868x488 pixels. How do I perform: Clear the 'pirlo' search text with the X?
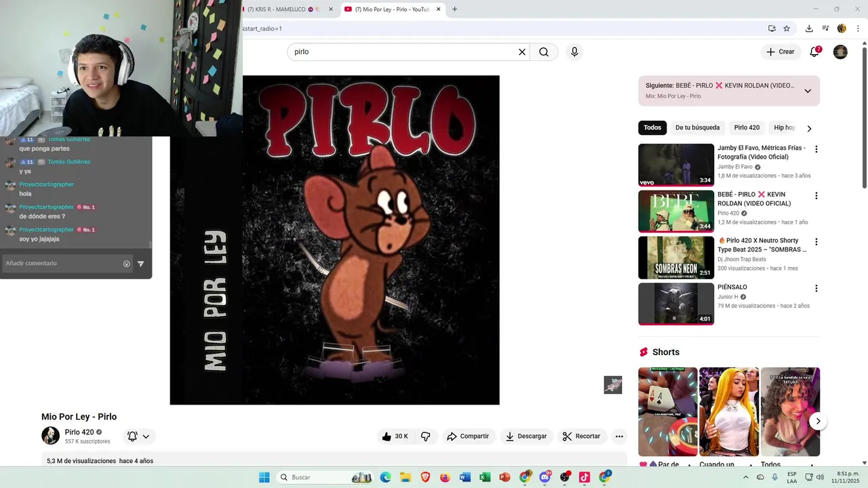[x=522, y=52]
